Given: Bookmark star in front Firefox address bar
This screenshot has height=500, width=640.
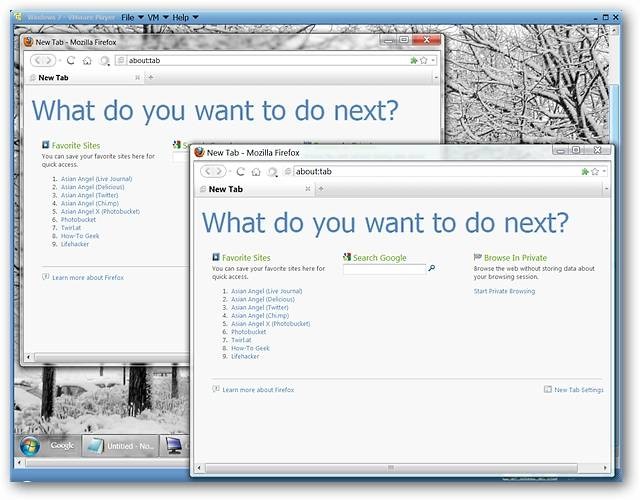Looking at the screenshot, I should click(595, 171).
